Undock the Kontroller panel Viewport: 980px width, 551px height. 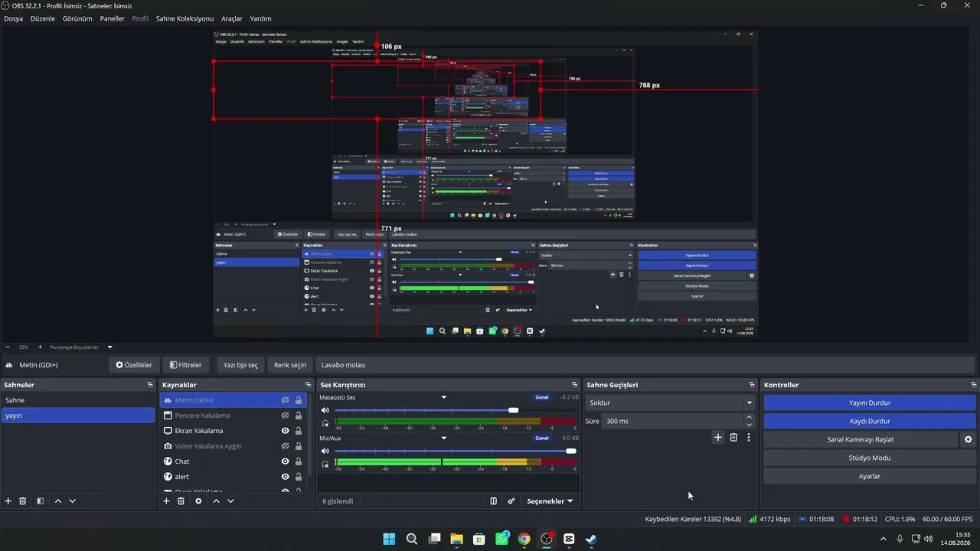[973, 385]
